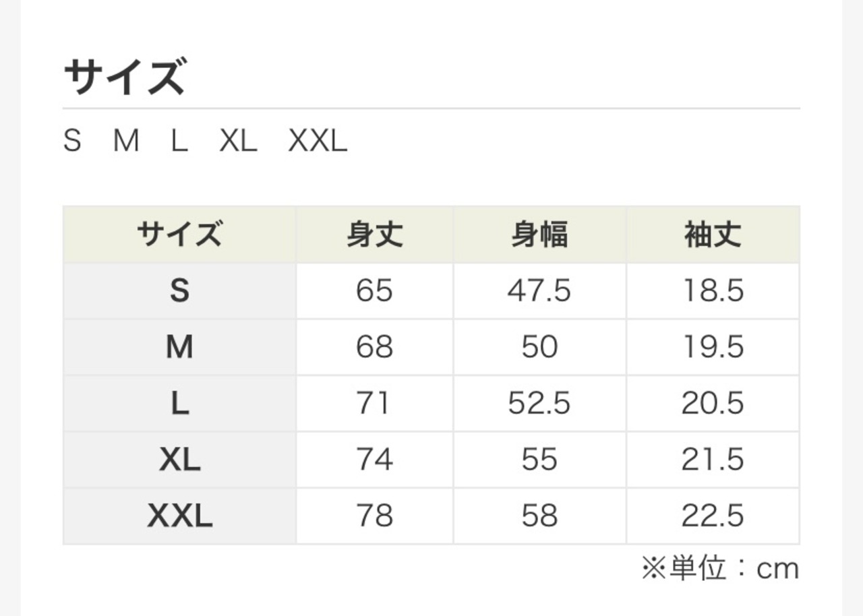Click the 21.5 sleeve length cell
Viewport: 863px width, 616px height.
tap(713, 460)
